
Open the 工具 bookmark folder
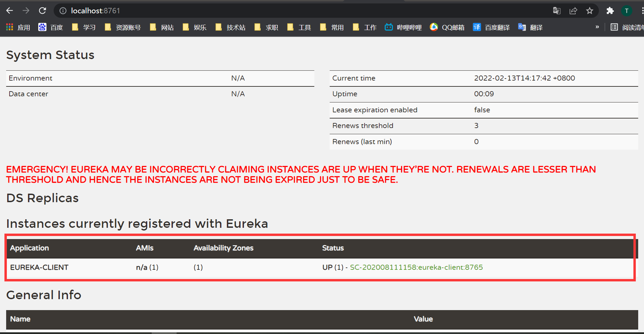(x=299, y=27)
